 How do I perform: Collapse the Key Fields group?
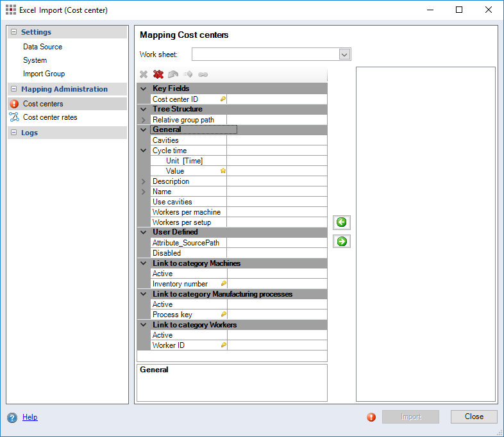point(144,88)
